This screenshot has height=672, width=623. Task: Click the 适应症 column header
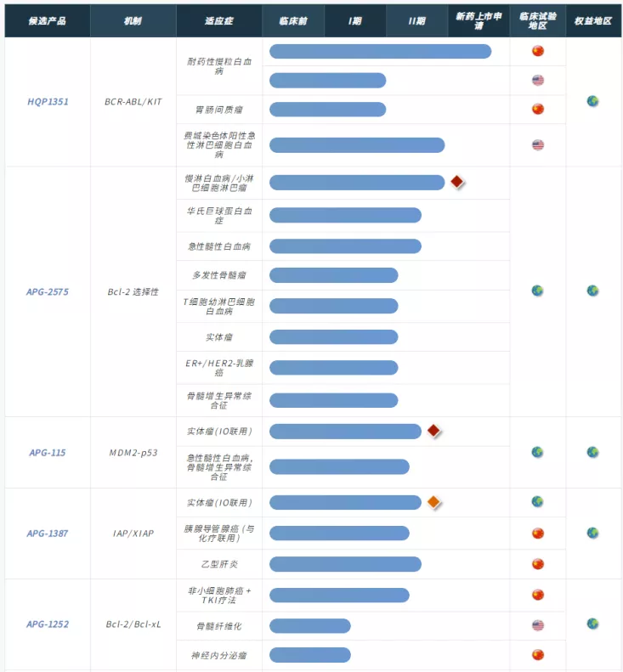(219, 21)
